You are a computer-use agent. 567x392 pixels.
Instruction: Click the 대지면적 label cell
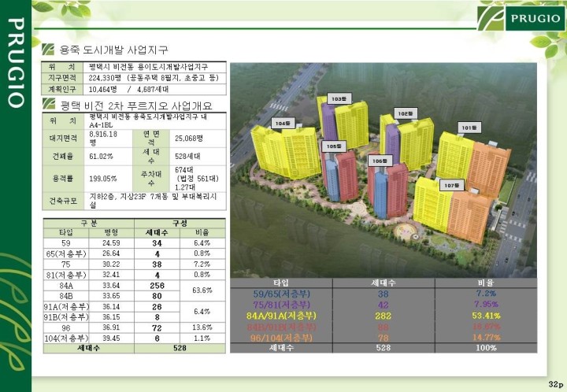tap(63, 138)
